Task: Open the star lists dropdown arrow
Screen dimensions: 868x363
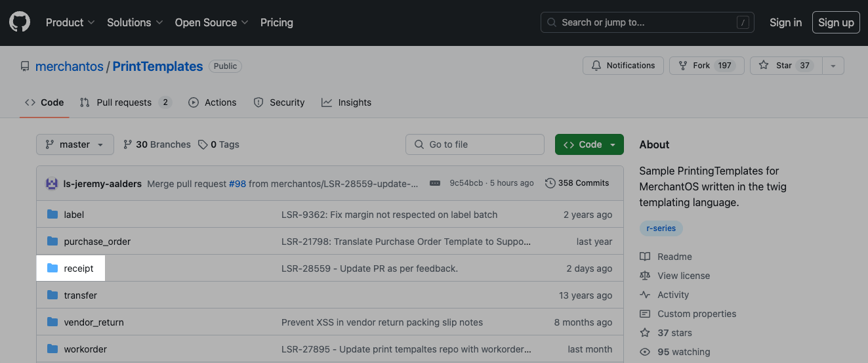Action: pos(833,66)
